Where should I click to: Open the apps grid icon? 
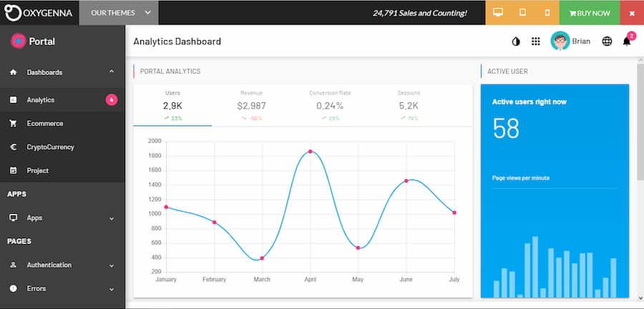[535, 41]
